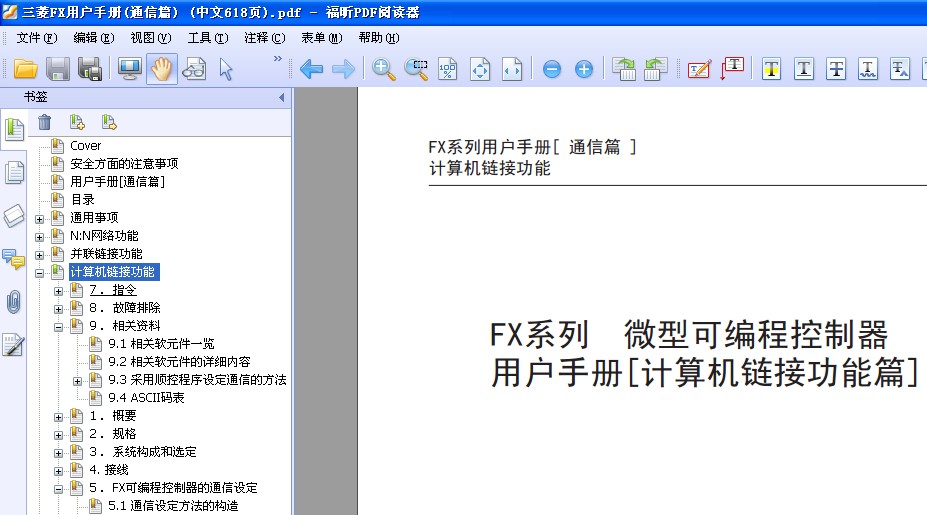The image size is (927, 515).
Task: Expand the 9.3 采用顺控程序设定通信的方法 node
Action: (78, 380)
